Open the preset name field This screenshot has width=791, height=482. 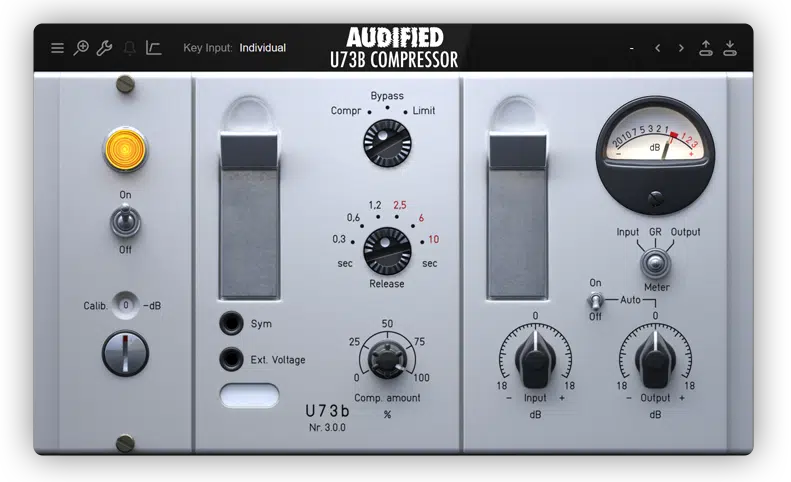(x=631, y=48)
